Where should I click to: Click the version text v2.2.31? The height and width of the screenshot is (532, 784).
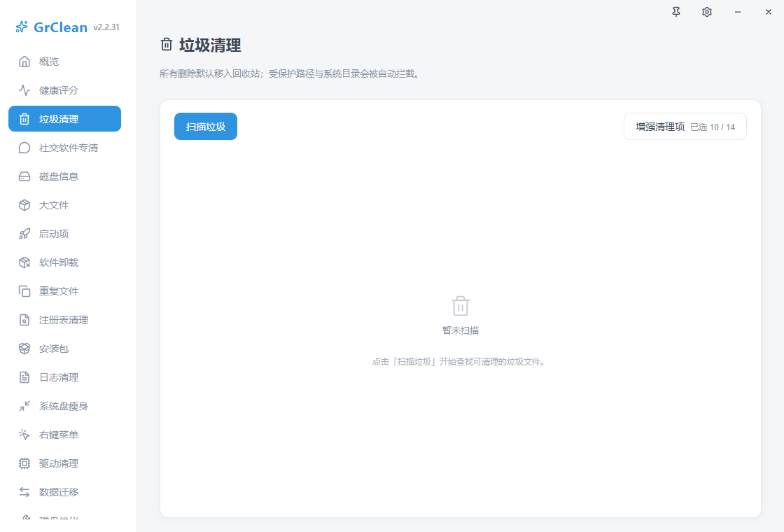click(x=106, y=27)
